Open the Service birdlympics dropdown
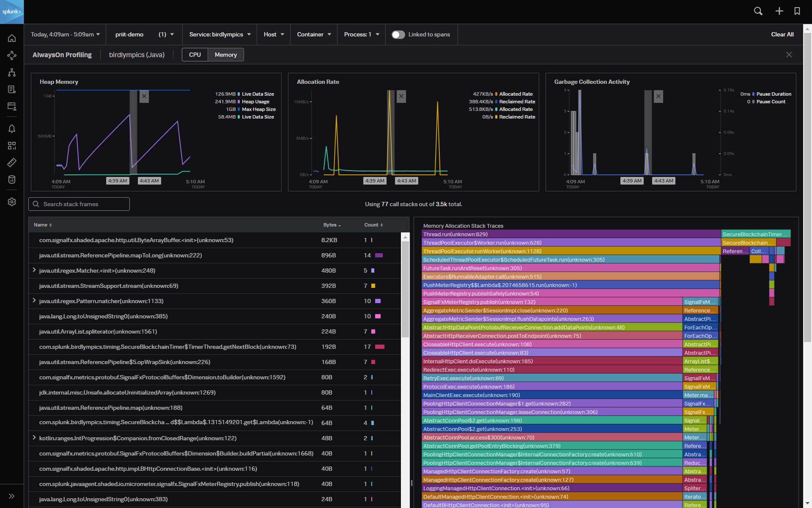This screenshot has height=508, width=812. (x=219, y=34)
